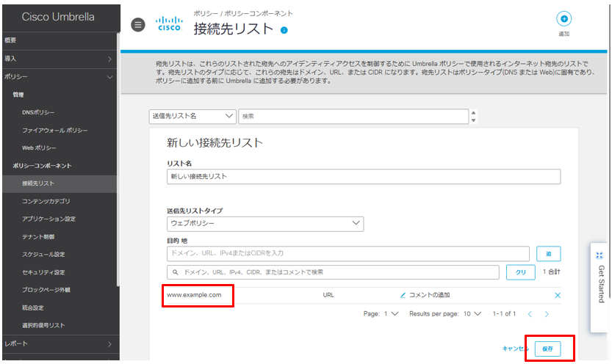Open アプリケーション設定 in the sidebar
The width and height of the screenshot is (612, 364).
click(x=48, y=219)
